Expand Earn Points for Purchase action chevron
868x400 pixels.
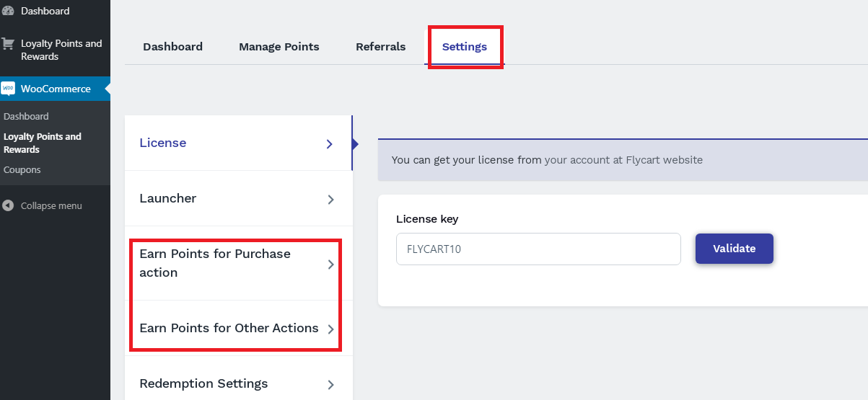point(331,264)
